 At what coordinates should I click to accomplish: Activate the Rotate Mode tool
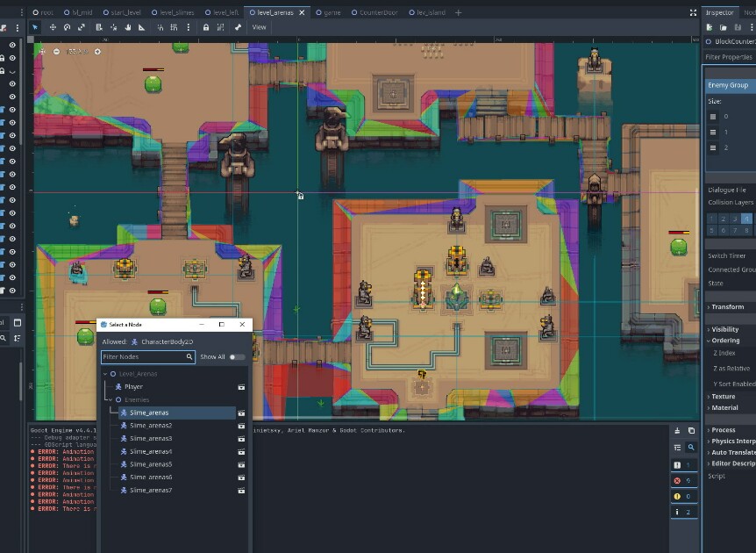pyautogui.click(x=67, y=27)
